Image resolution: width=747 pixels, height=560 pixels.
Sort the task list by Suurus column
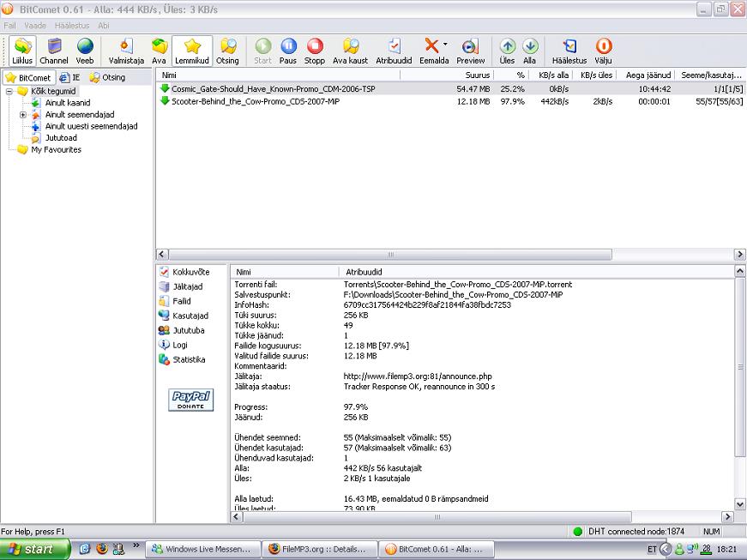pos(447,75)
